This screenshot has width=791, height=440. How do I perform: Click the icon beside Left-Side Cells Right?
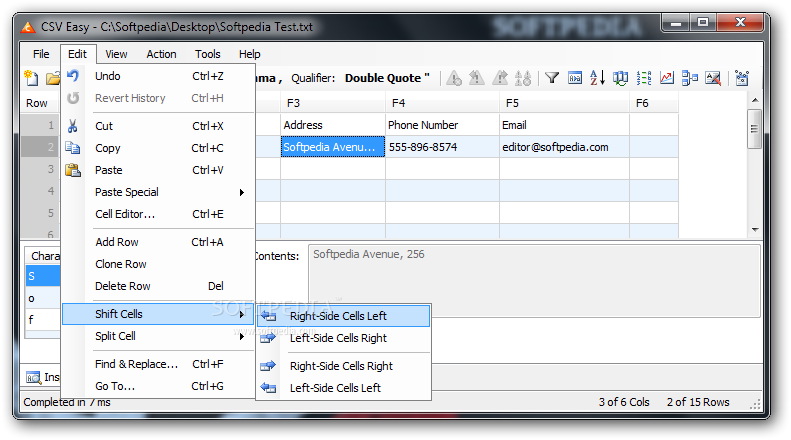(268, 338)
